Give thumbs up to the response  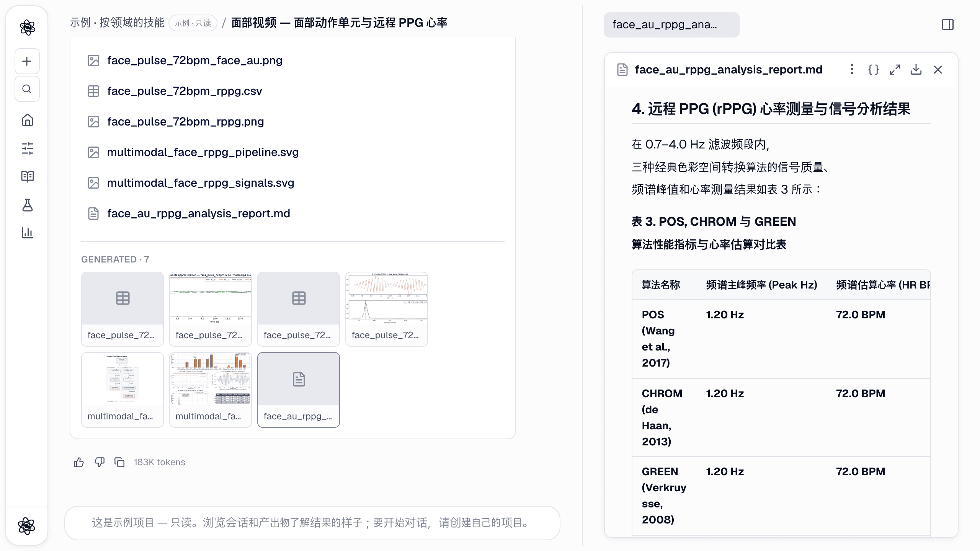(x=79, y=462)
